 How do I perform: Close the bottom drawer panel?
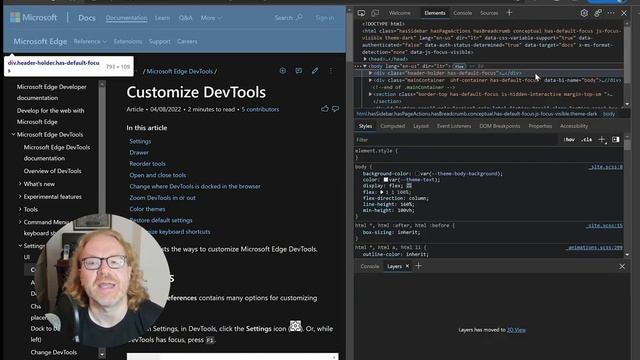tap(622, 267)
